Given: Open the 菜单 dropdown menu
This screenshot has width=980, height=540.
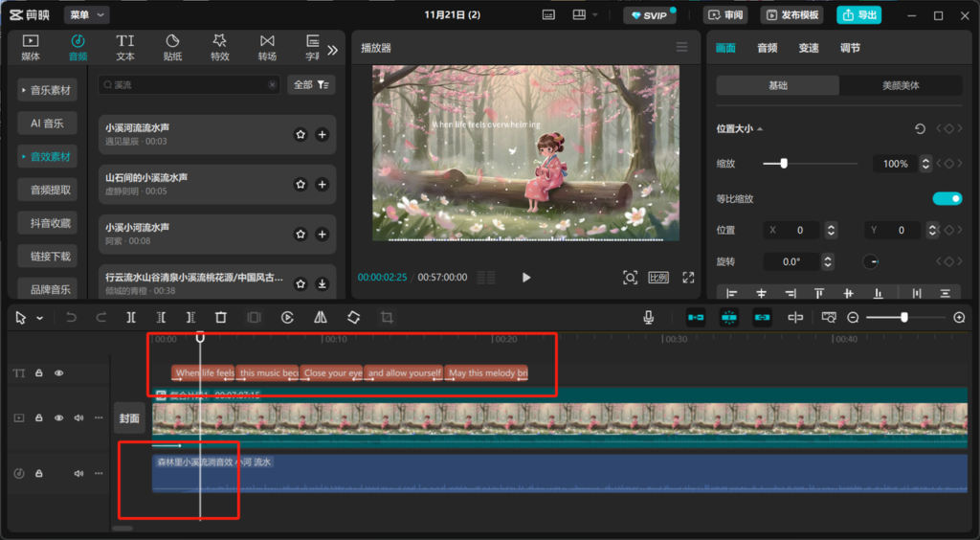Looking at the screenshot, I should [87, 14].
